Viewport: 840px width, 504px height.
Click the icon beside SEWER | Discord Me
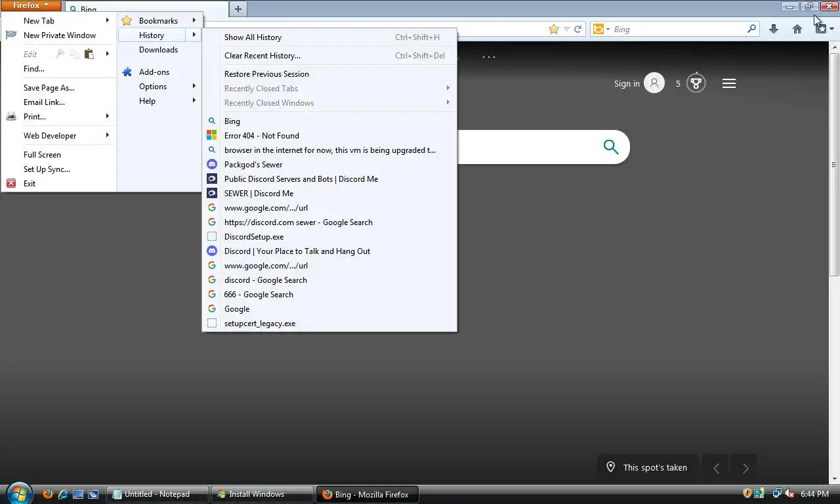pyautogui.click(x=212, y=194)
